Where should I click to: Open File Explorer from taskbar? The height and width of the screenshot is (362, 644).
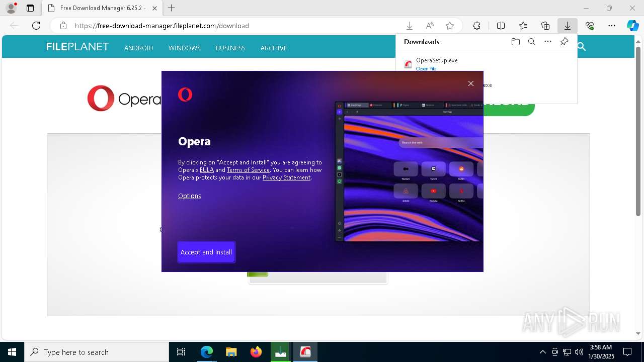(231, 352)
